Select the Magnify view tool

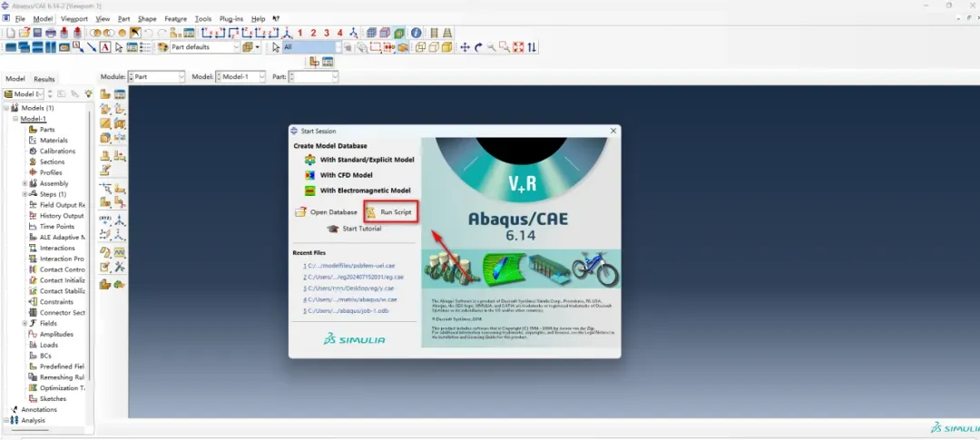point(491,47)
